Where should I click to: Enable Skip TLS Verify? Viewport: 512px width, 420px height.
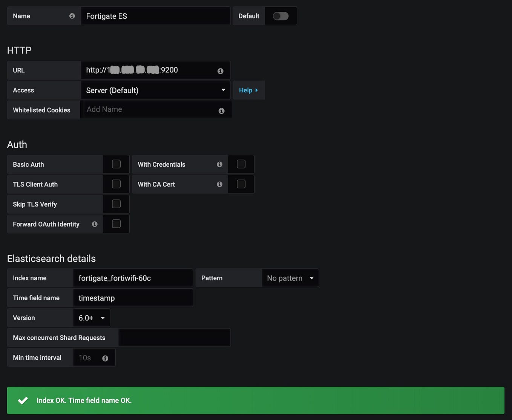click(x=116, y=204)
